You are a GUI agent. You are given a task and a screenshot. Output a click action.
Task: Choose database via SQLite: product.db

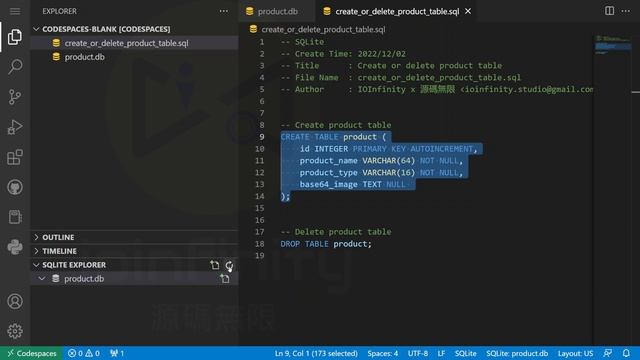coord(517,353)
